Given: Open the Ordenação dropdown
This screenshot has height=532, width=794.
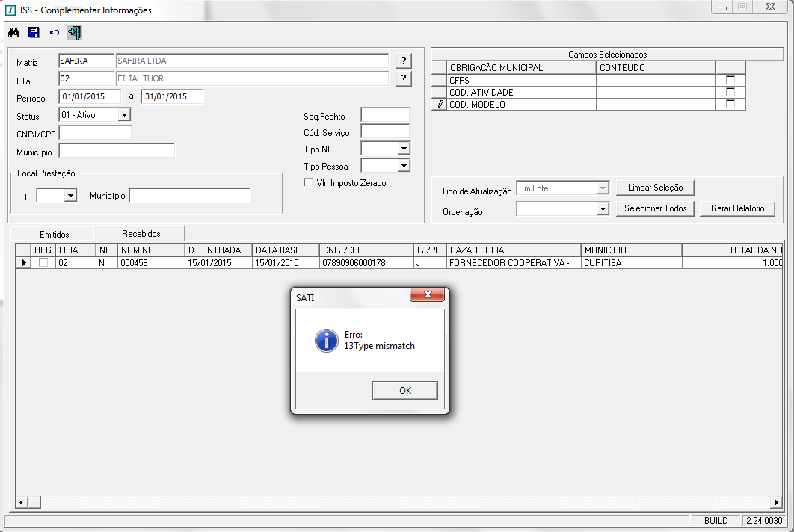Looking at the screenshot, I should [602, 208].
